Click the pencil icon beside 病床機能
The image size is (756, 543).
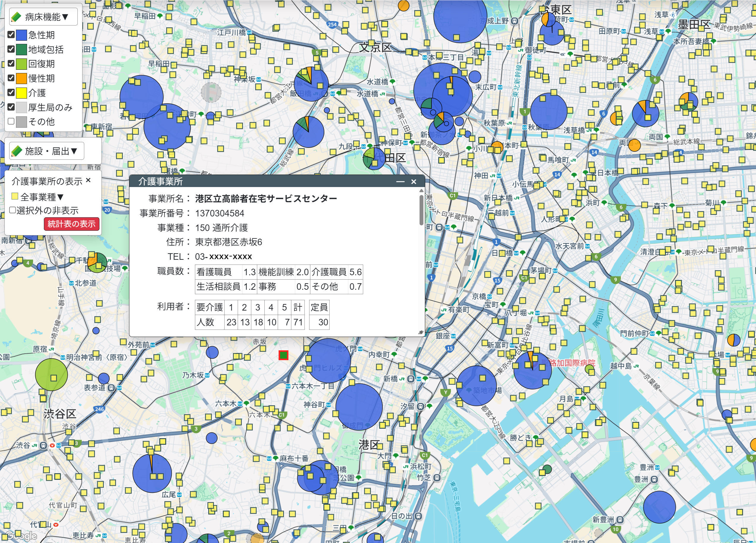click(16, 17)
